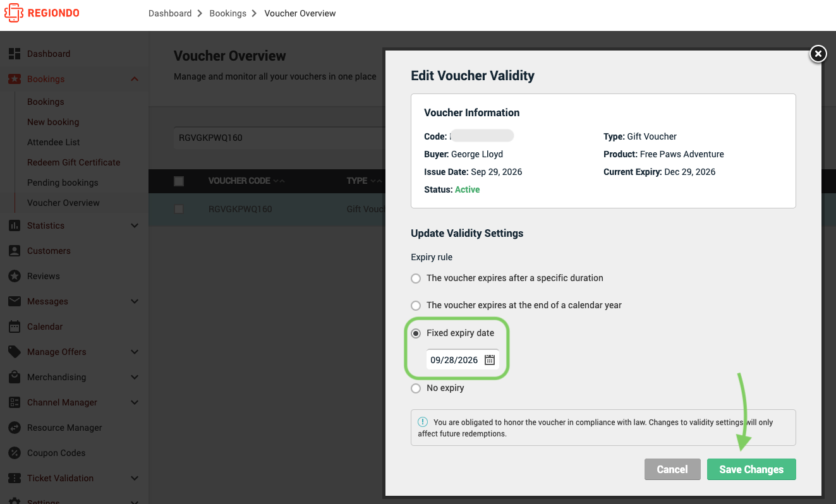Click the Bookings ticket icon in sidebar
Image resolution: width=836 pixels, height=504 pixels.
click(15, 79)
